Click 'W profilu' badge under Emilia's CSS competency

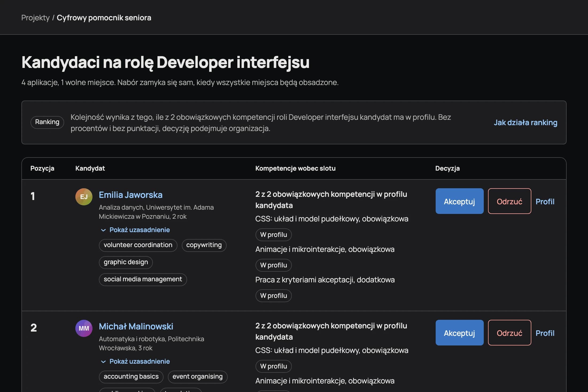point(273,235)
